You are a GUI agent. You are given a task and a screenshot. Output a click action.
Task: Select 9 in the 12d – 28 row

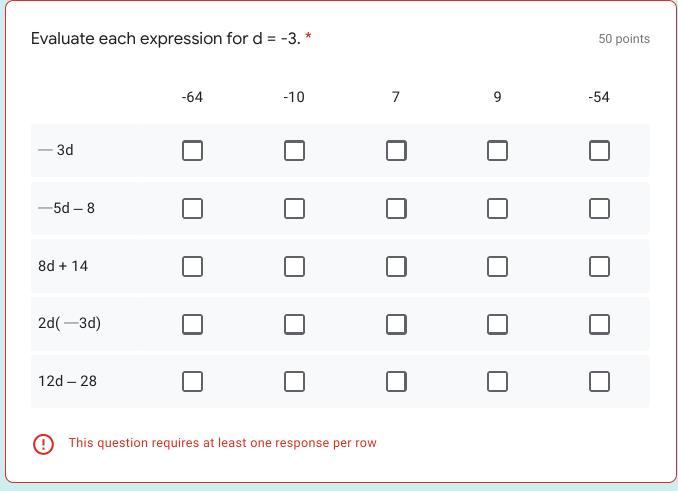click(497, 381)
